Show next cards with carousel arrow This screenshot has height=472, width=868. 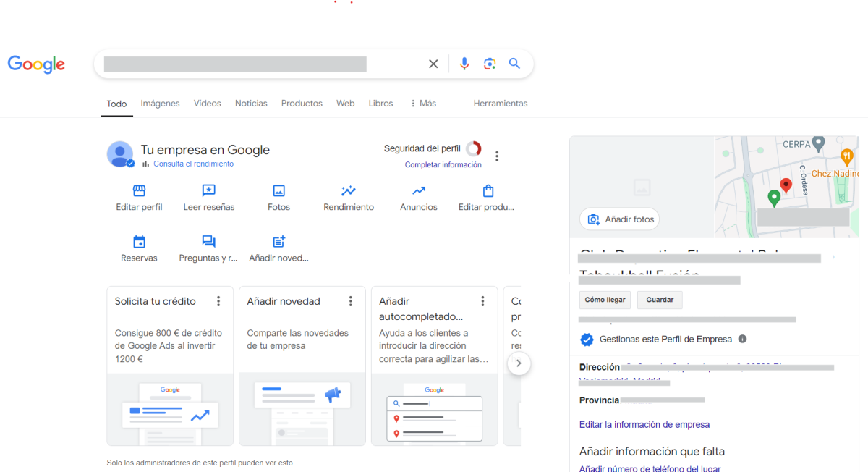tap(519, 363)
